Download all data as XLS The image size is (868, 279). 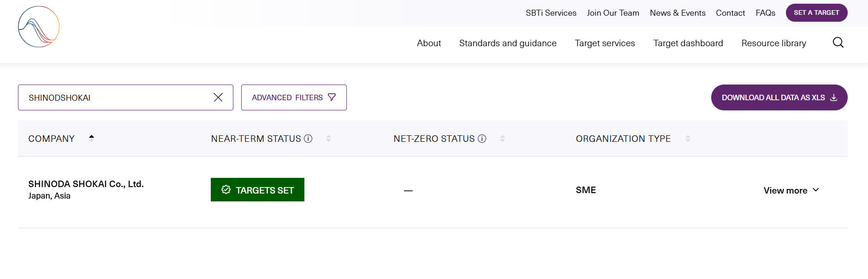[779, 97]
